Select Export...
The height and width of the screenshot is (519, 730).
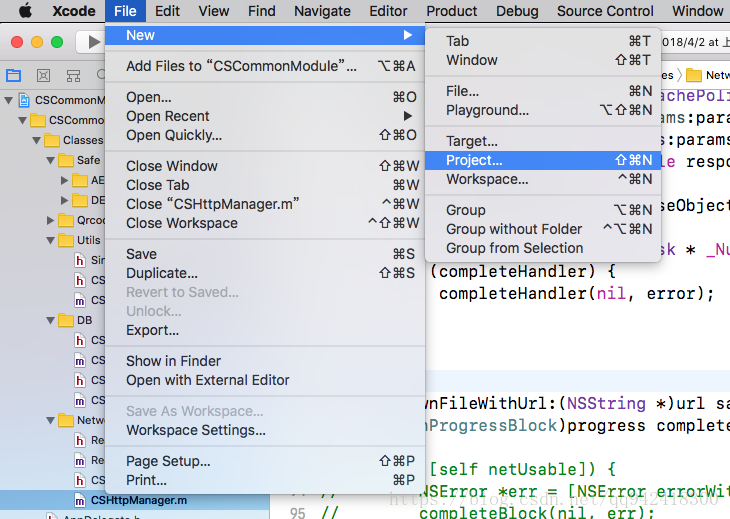point(265,330)
